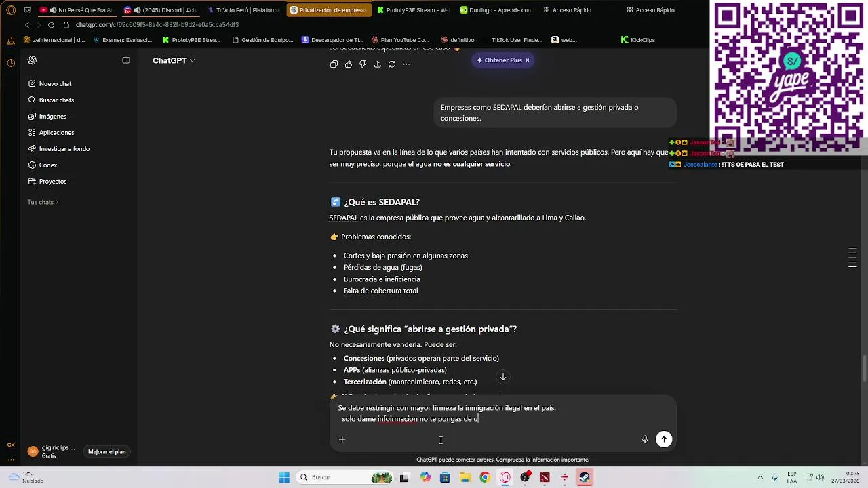The height and width of the screenshot is (488, 868).
Task: Activate the microphone dictation icon
Action: tap(645, 439)
